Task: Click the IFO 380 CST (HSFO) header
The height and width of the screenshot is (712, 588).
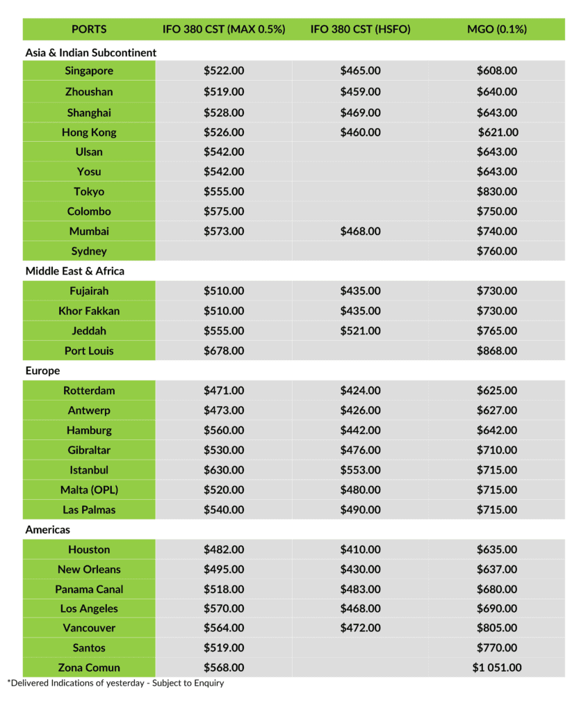Action: point(361,29)
